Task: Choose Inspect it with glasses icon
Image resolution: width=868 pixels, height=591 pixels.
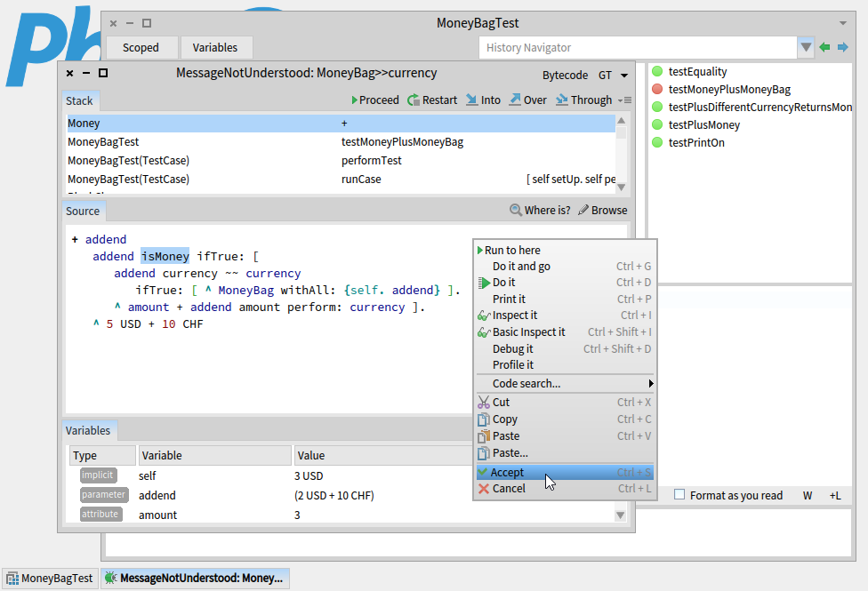Action: (565, 315)
